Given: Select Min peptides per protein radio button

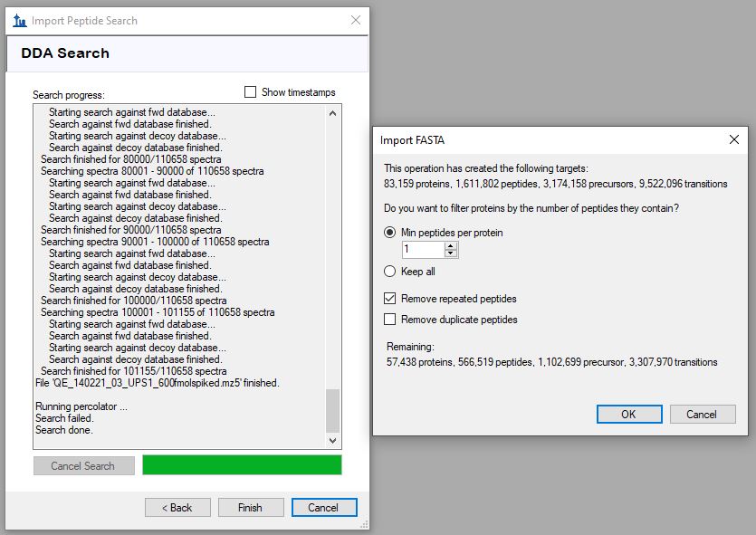Looking at the screenshot, I should point(390,233).
